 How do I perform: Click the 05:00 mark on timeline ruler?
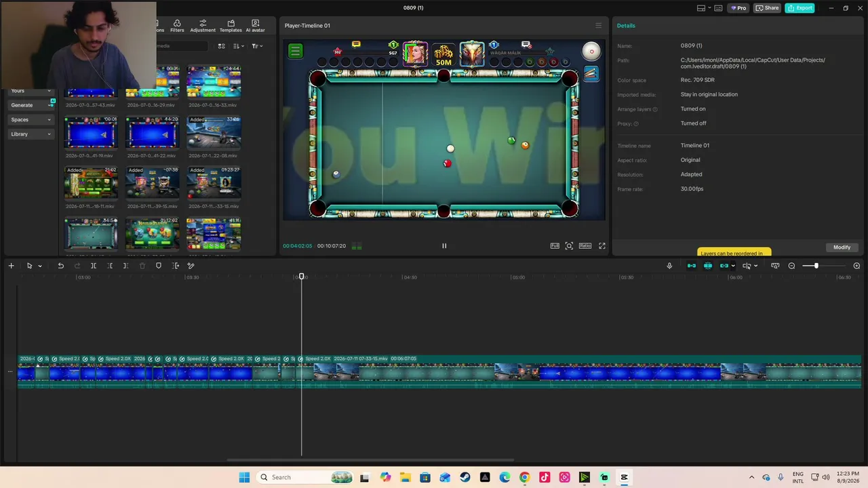[519, 277]
